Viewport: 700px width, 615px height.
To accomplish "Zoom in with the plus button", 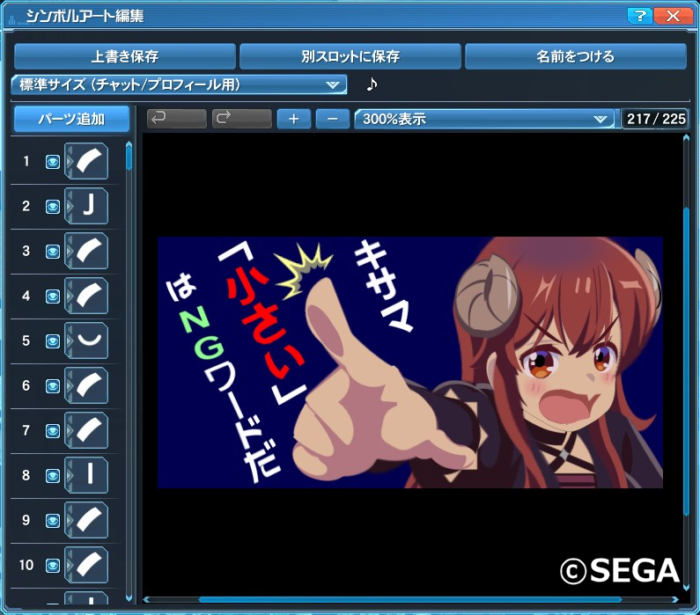I will coord(294,119).
